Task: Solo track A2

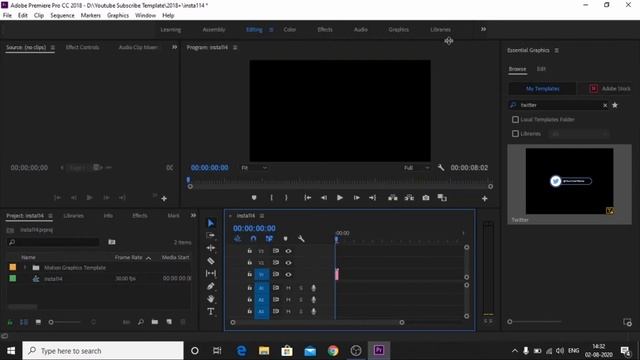Action: pyautogui.click(x=301, y=300)
